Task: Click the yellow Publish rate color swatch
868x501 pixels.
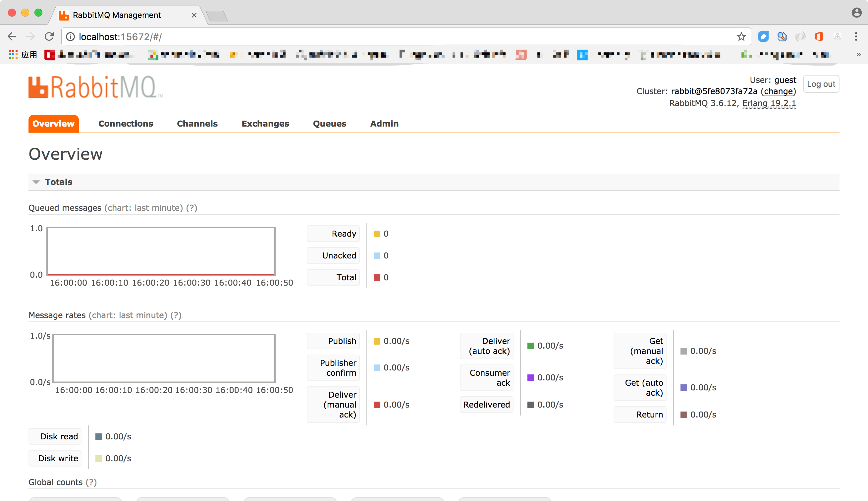Action: point(377,341)
